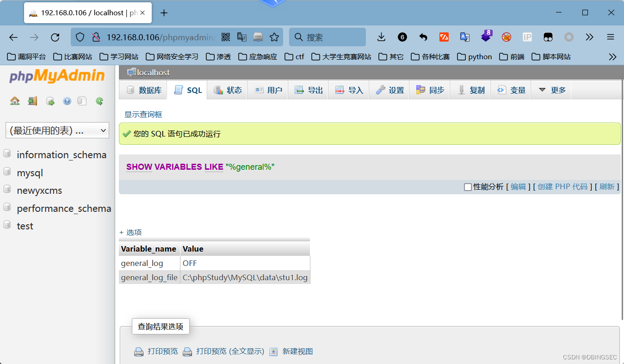
Task: Click the create view icon
Action: pos(273,352)
